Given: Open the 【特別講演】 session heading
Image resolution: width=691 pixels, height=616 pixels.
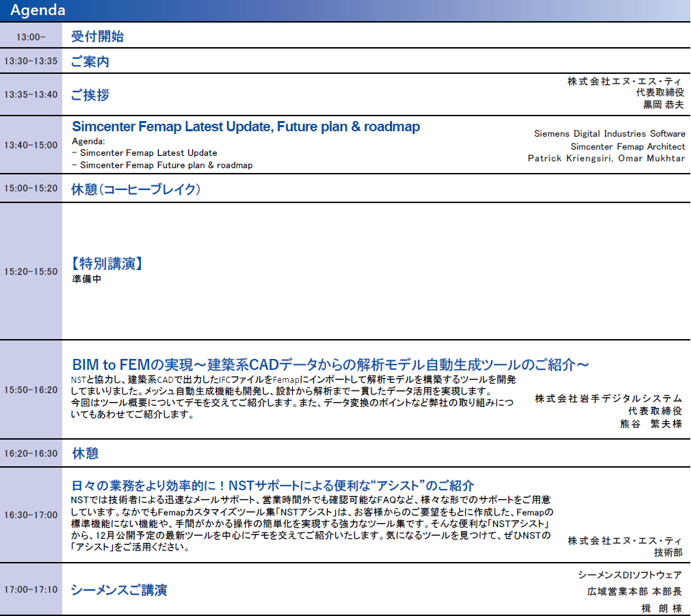Looking at the screenshot, I should [x=107, y=264].
